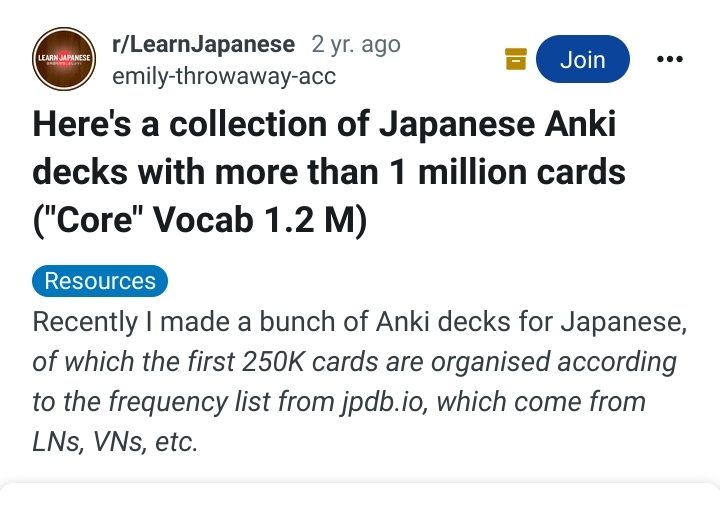The image size is (720, 508).
Task: Filter by the Resources flair tag
Action: coord(100,281)
